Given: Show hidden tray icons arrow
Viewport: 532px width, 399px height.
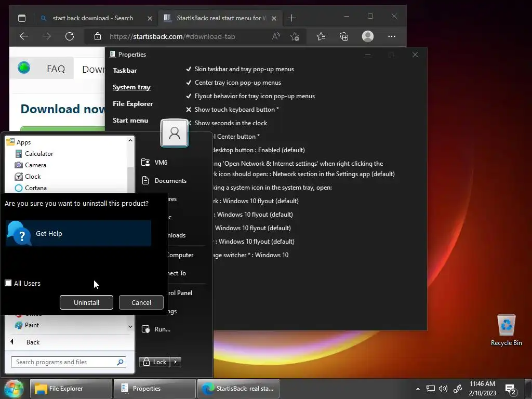Looking at the screenshot, I should pos(418,389).
